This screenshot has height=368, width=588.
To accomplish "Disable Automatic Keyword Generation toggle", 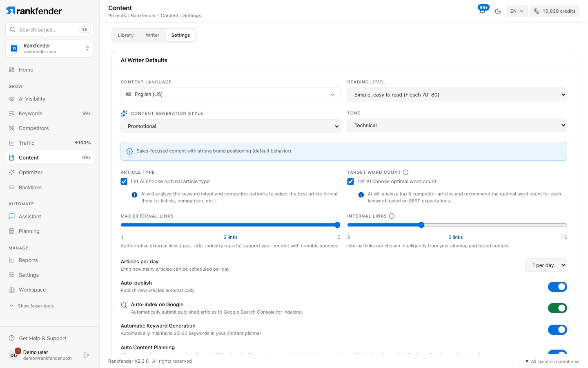I will [557, 330].
